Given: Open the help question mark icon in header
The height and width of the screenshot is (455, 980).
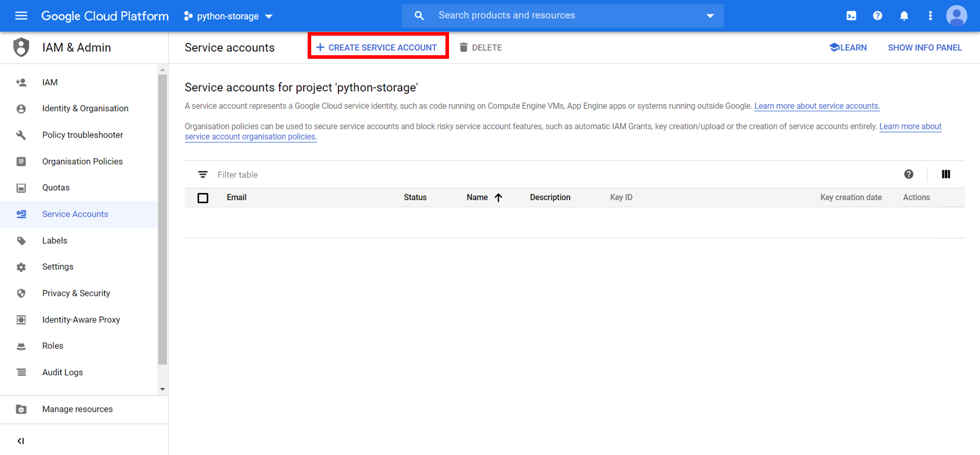Looking at the screenshot, I should pyautogui.click(x=877, y=16).
